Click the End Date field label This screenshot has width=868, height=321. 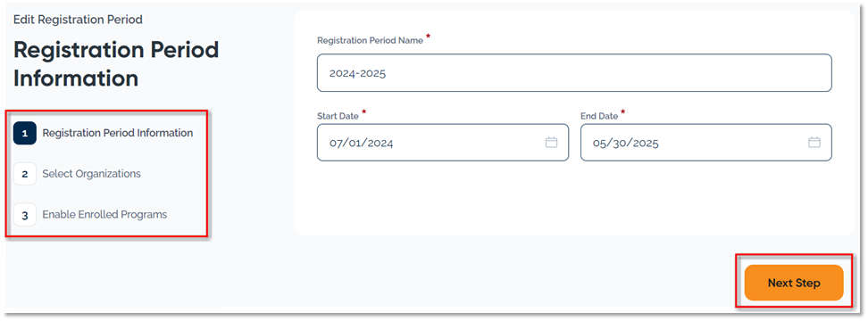[599, 116]
